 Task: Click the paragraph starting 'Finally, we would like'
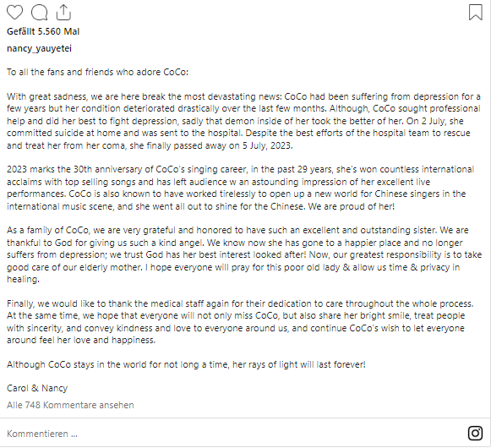(240, 322)
